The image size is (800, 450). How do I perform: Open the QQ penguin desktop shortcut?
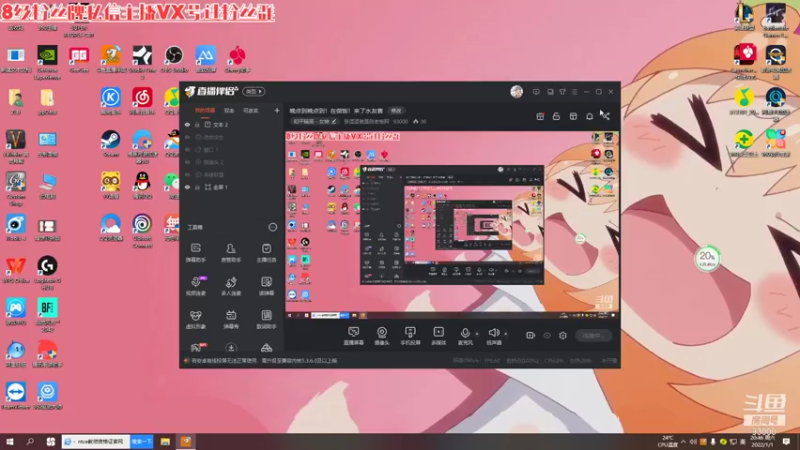click(142, 185)
